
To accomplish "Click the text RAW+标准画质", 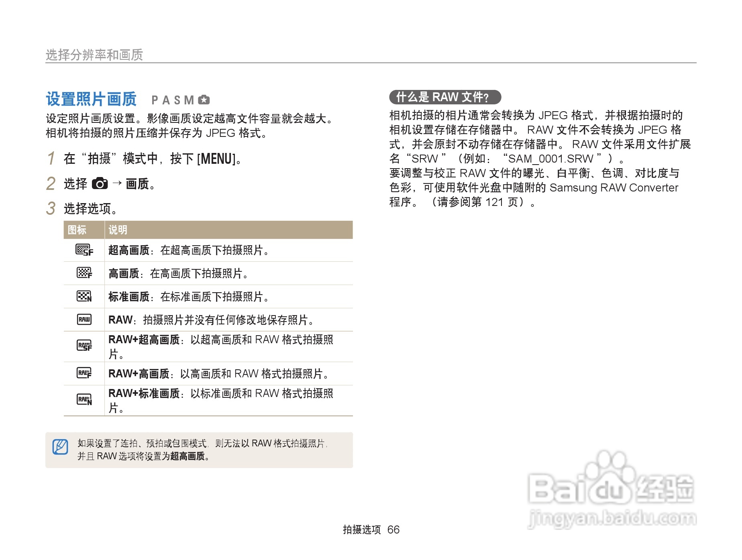I will click(x=144, y=393).
